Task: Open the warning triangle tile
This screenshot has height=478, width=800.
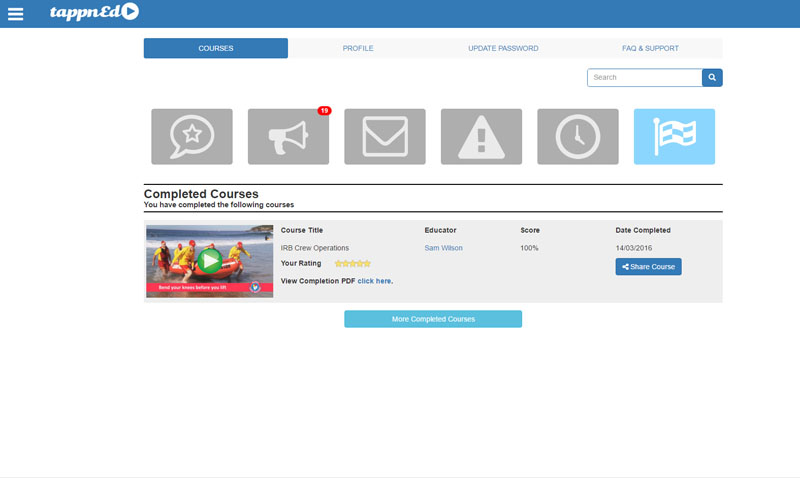Action: coord(481,137)
